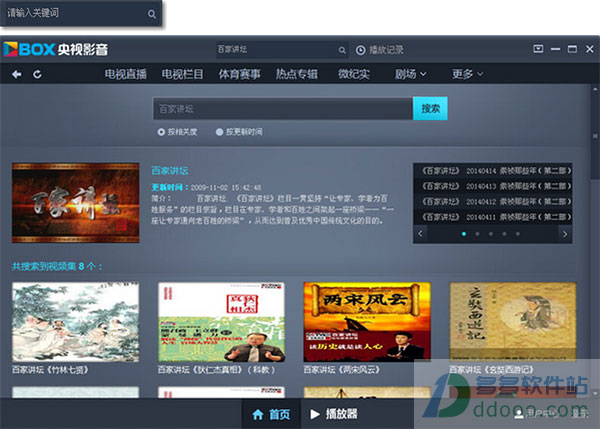
Task: Open the 两宋风云 video thumbnail
Action: [x=367, y=322]
